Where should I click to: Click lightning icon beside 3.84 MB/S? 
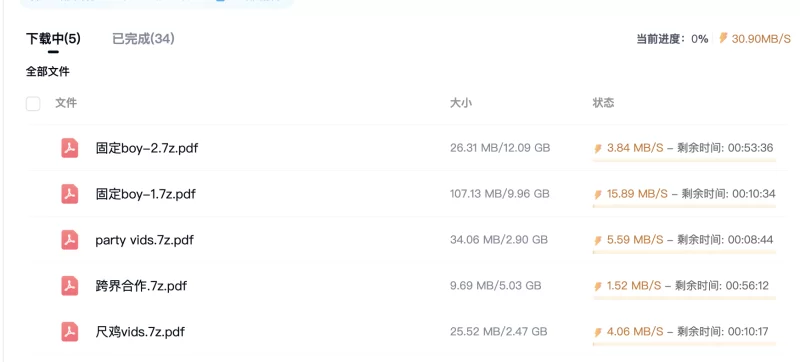click(x=598, y=148)
